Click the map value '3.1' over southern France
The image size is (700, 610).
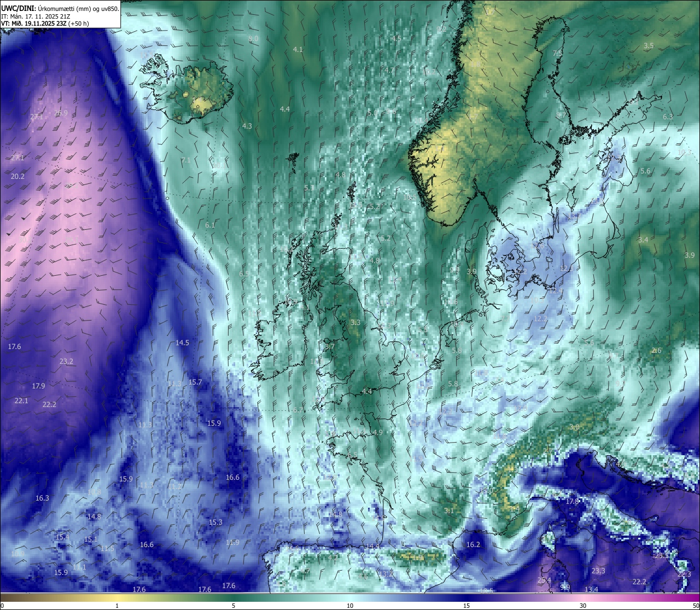coord(449,511)
